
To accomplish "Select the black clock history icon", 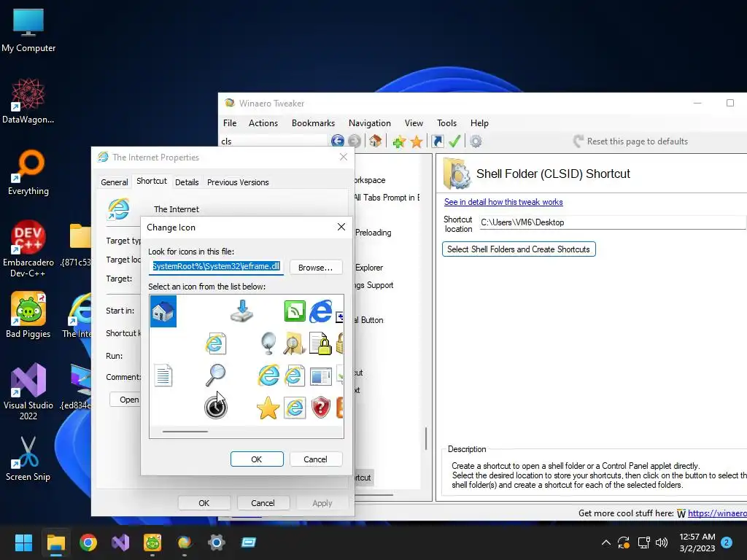I will coord(215,407).
